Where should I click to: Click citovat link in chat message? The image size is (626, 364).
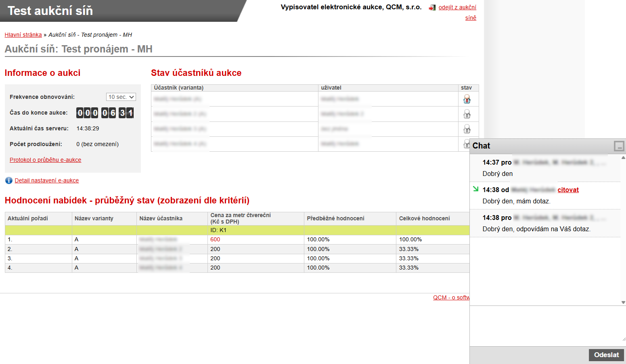pos(568,190)
